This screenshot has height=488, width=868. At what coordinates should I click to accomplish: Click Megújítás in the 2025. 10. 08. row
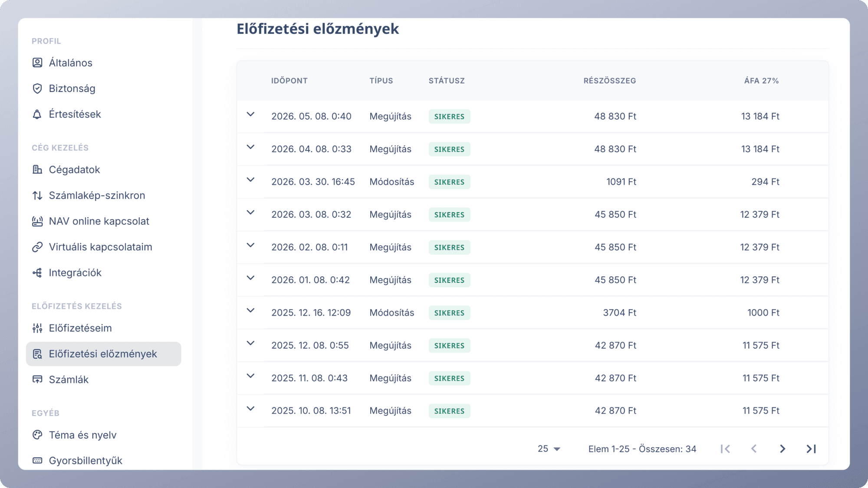pos(390,411)
